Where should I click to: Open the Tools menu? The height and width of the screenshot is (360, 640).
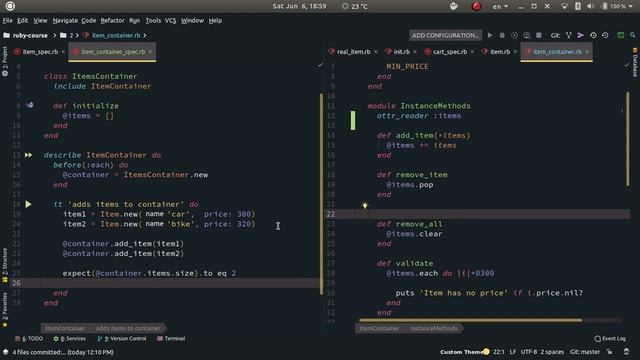[x=153, y=20]
